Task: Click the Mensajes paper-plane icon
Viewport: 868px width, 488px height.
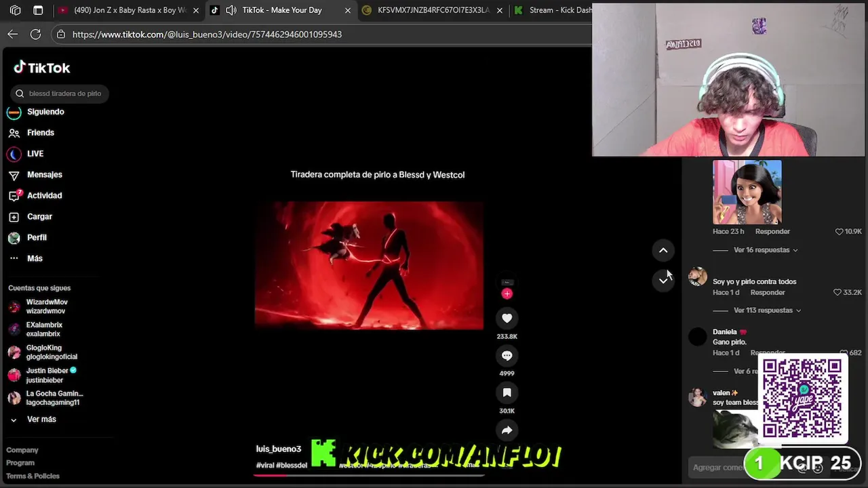Action: pos(14,176)
